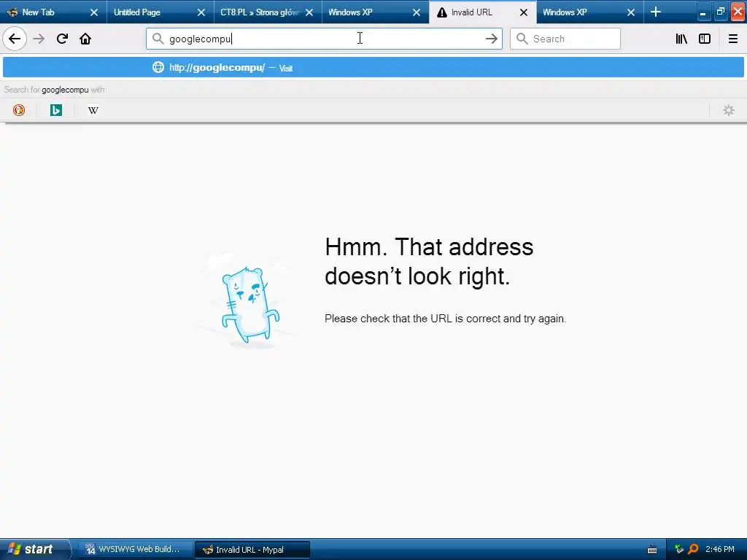This screenshot has width=747, height=560.
Task: Close the Invalid URL tab
Action: coord(524,12)
